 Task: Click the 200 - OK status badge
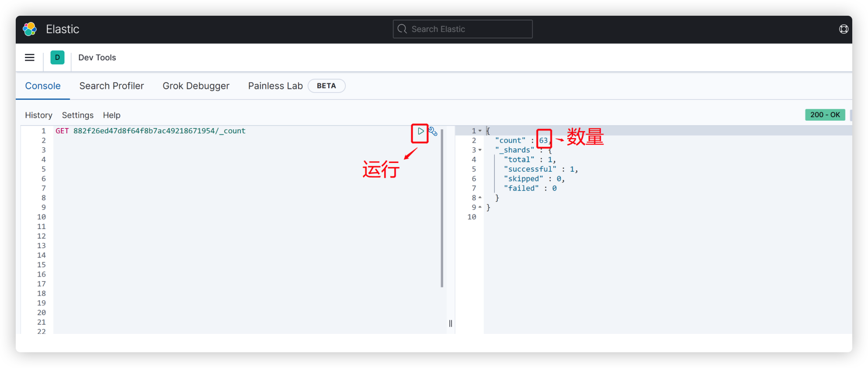(825, 115)
